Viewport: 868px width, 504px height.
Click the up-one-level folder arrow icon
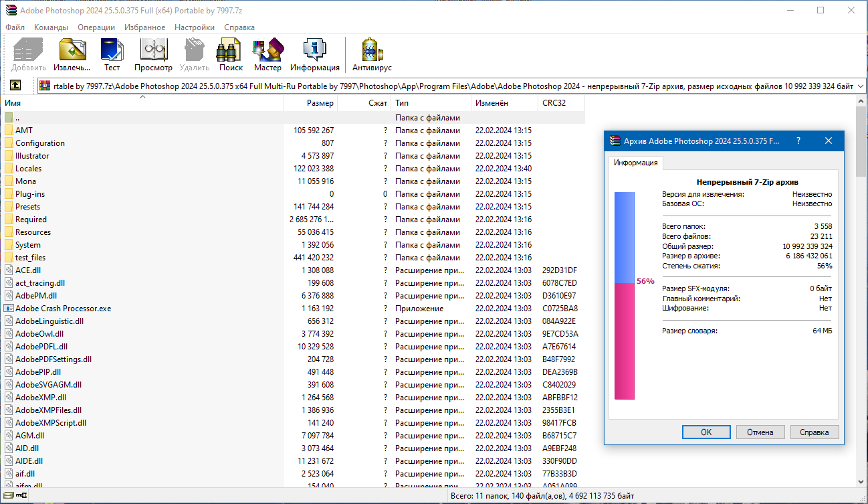pos(15,85)
